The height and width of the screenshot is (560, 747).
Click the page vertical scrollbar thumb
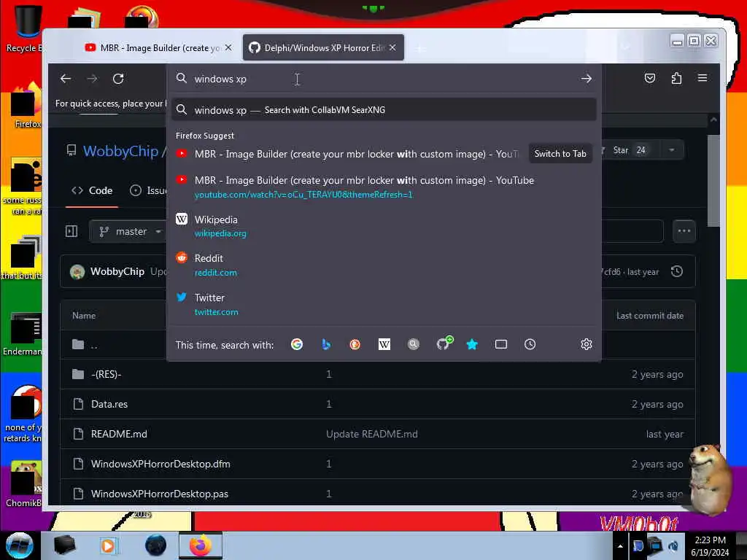pyautogui.click(x=713, y=181)
